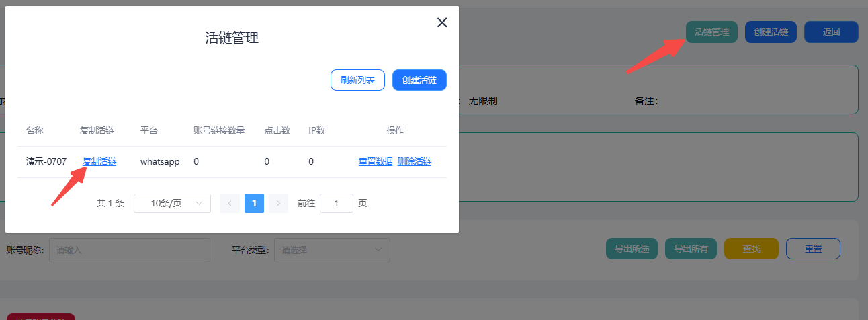
Task: Close the 活链管理 dialog with X
Action: pyautogui.click(x=442, y=22)
